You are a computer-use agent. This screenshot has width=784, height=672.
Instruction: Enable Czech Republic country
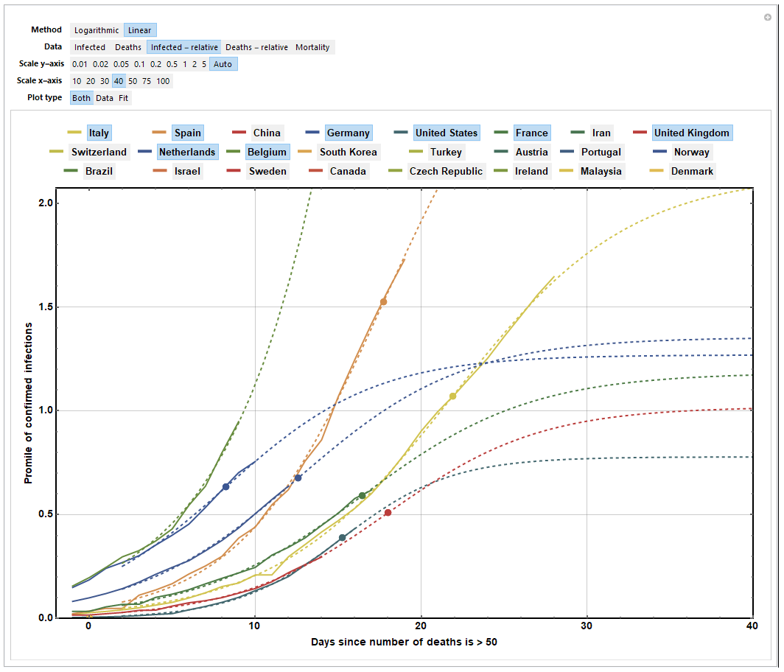(x=446, y=171)
